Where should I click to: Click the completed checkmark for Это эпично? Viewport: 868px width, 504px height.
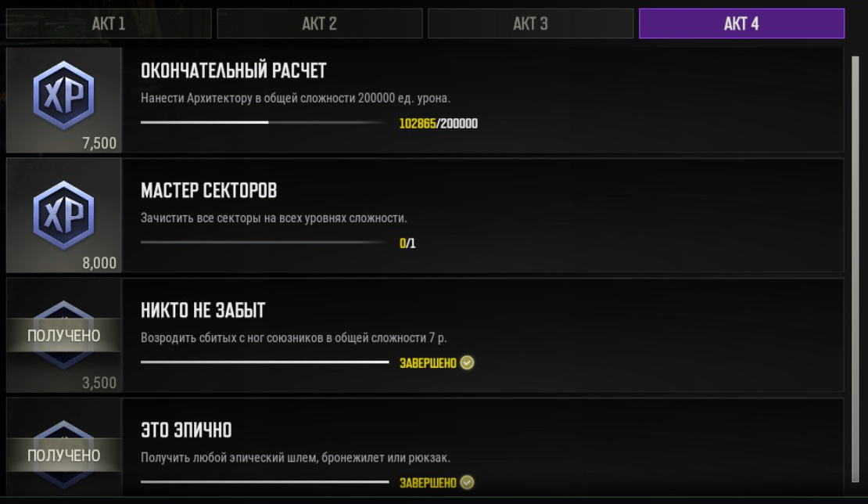click(x=468, y=483)
